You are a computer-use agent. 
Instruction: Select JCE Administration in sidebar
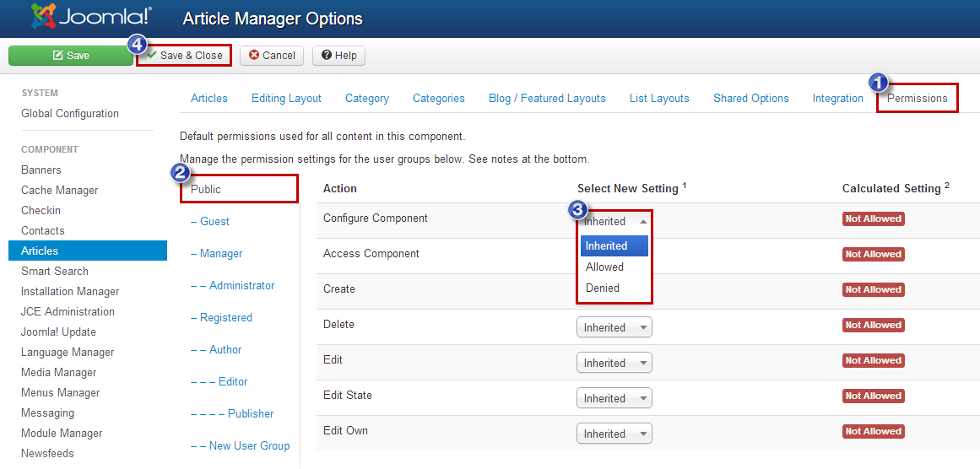click(68, 311)
